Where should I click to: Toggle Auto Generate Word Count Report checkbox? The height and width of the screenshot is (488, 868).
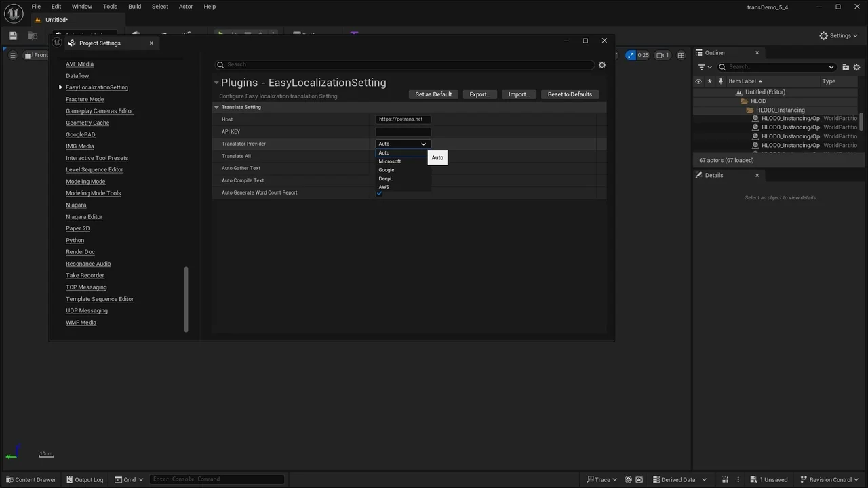[x=379, y=193]
